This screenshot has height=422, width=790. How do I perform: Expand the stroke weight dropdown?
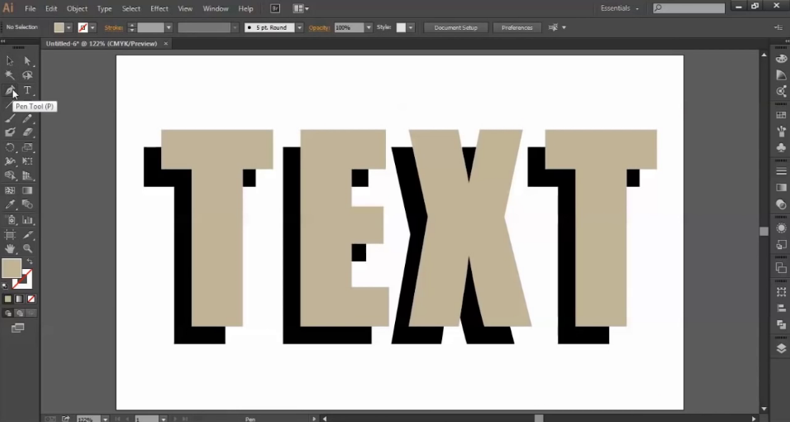[169, 28]
